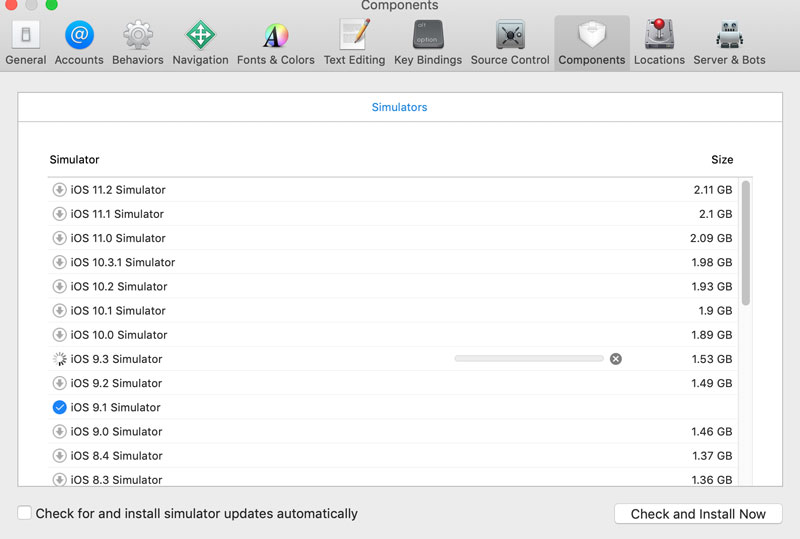This screenshot has width=800, height=539.
Task: Download the iOS 8.4 Simulator
Action: pos(59,455)
